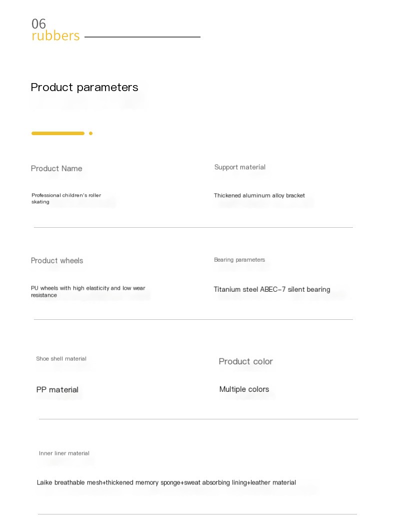The width and height of the screenshot is (395, 532).
Task: Select the 'PP material' value
Action: [x=57, y=390]
